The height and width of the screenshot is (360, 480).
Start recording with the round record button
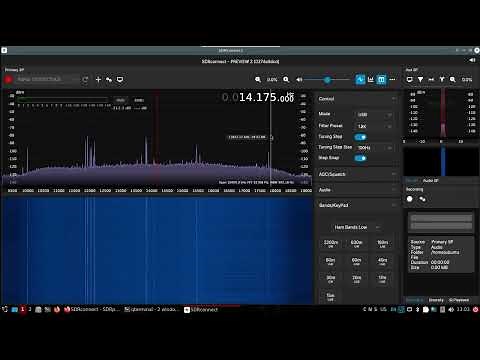point(410,199)
